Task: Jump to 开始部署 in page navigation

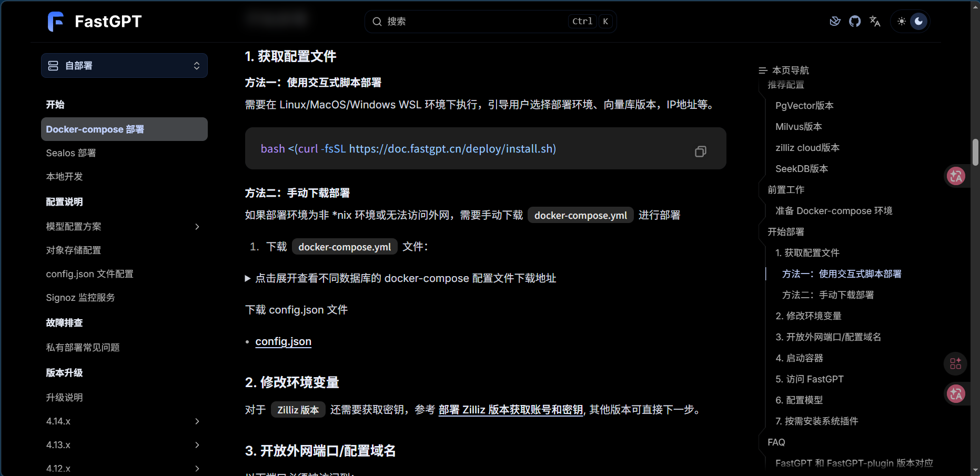Action: tap(786, 232)
